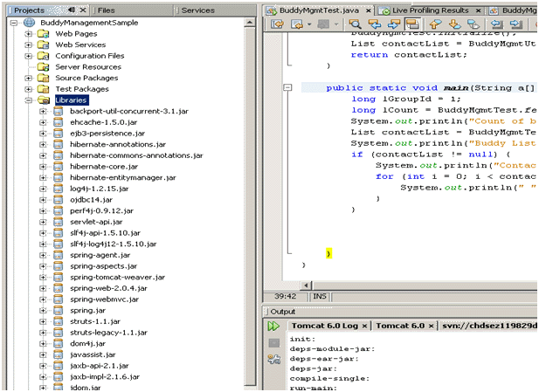The image size is (539, 392).
Task: Expand the hibernate-core.jar node
Action: click(x=43, y=167)
